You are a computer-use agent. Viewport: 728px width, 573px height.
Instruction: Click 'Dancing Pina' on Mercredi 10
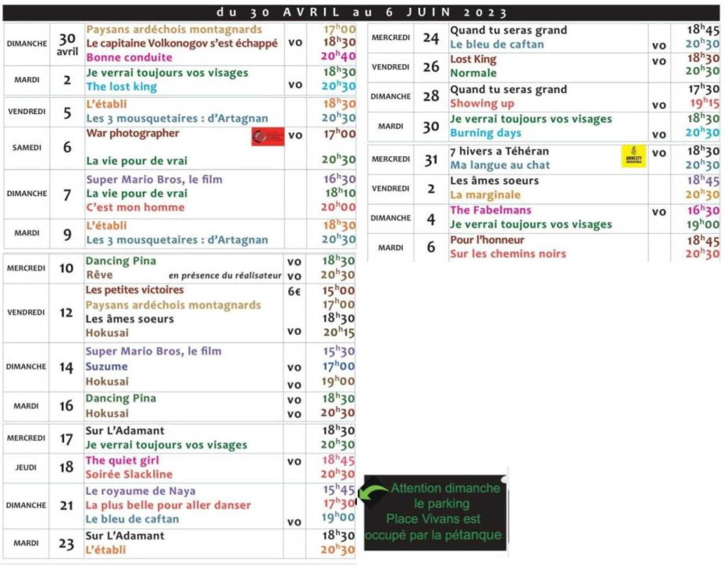[121, 261]
